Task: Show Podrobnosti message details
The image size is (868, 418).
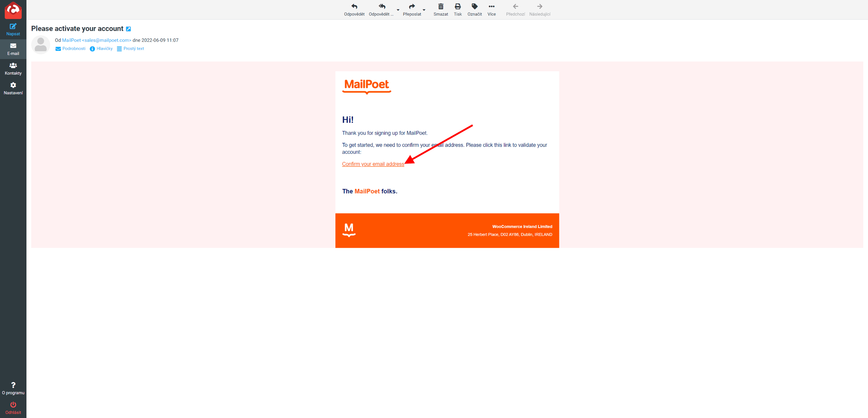Action: (x=71, y=49)
